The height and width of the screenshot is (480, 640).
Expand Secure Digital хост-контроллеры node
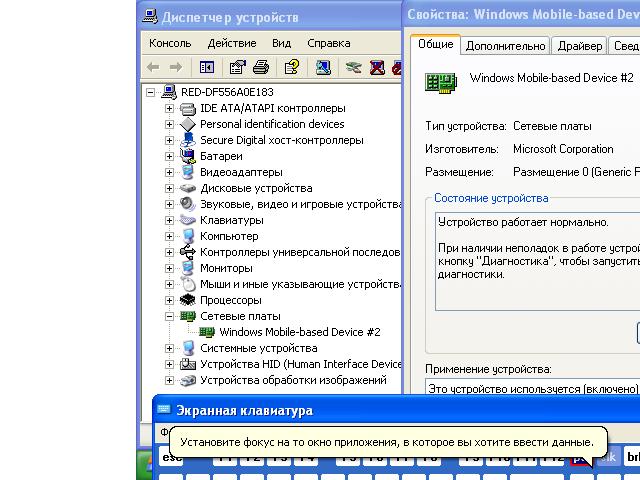169,140
